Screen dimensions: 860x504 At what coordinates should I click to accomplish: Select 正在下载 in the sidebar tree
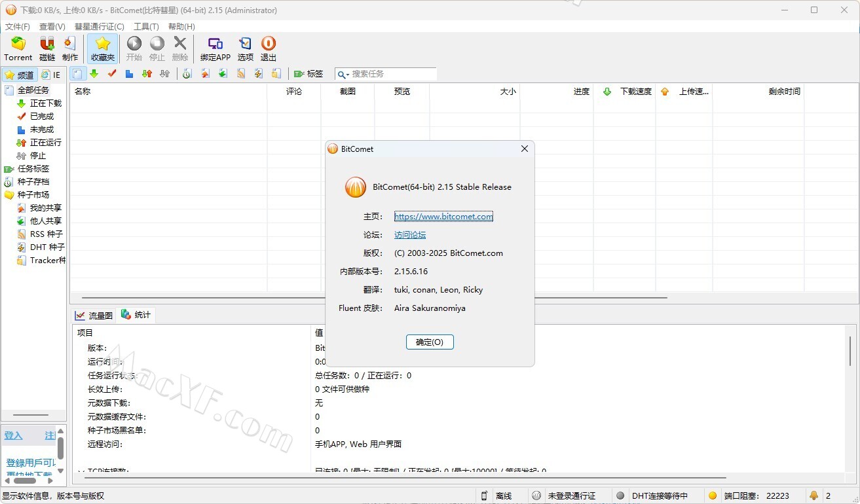click(46, 103)
